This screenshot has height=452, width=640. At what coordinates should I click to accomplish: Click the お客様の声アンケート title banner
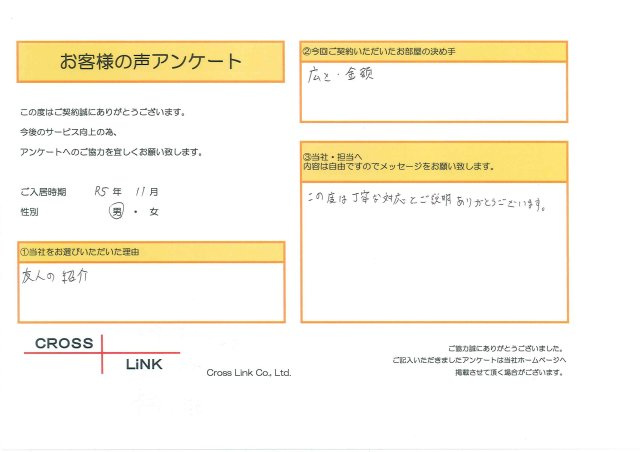click(151, 62)
